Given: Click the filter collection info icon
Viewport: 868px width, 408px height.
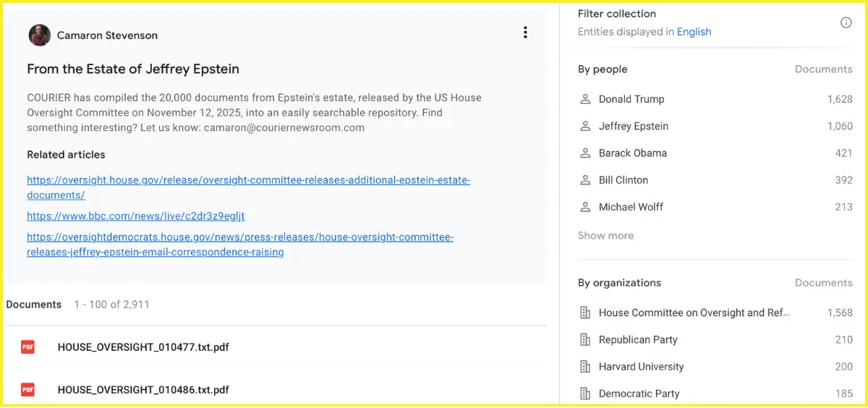Looking at the screenshot, I should point(846,22).
